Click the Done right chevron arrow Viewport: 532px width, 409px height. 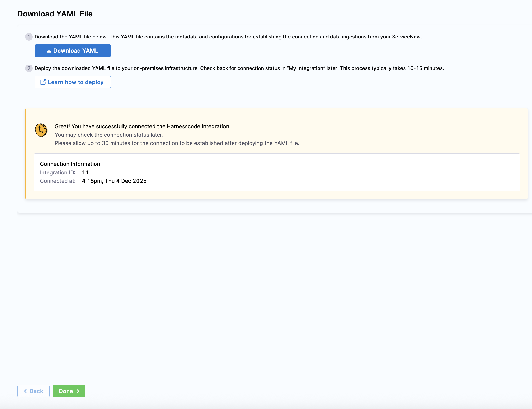(78, 391)
